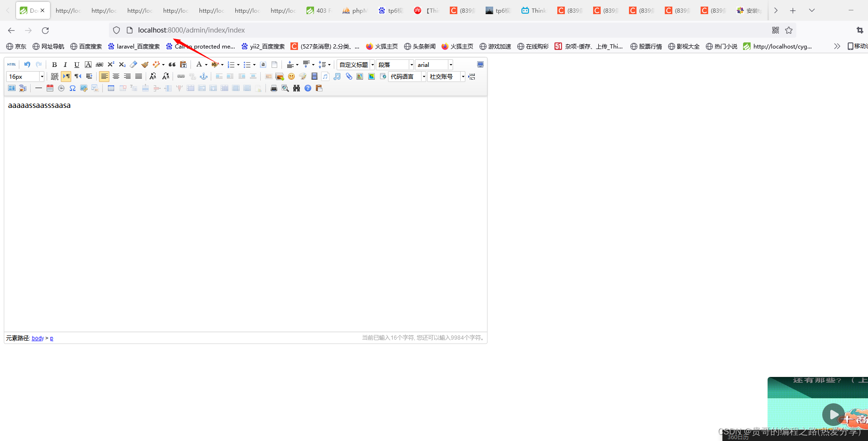
Task: Open search and replace binoculars
Action: [297, 88]
